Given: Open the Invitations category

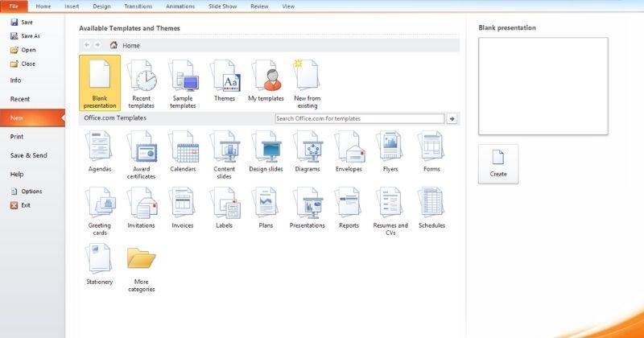Looking at the screenshot, I should [x=142, y=208].
